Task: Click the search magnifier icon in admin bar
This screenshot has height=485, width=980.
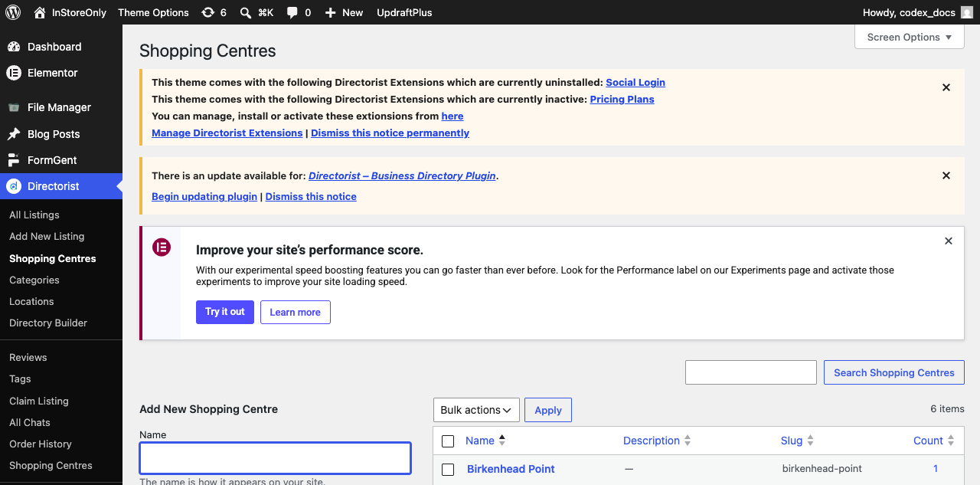Action: [245, 12]
